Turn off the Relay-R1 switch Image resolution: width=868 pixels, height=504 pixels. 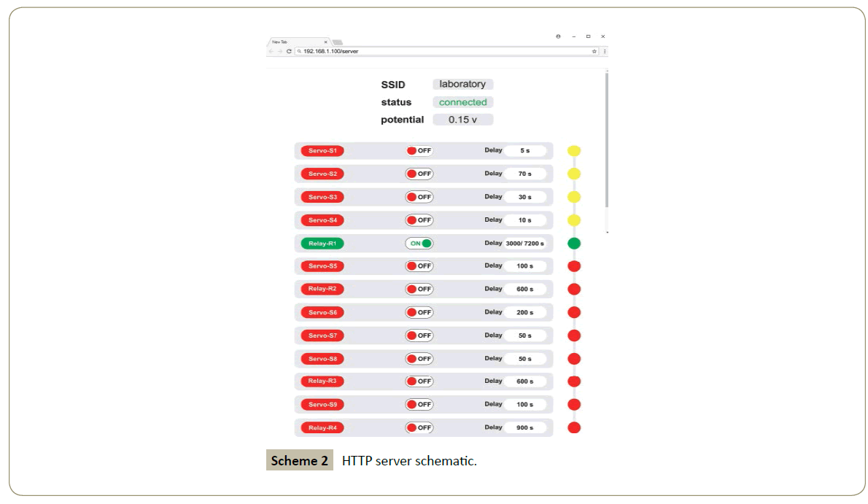(419, 244)
